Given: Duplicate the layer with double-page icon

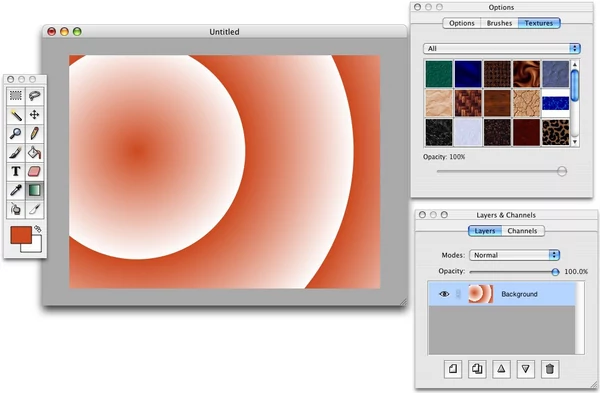Looking at the screenshot, I should pyautogui.click(x=477, y=369).
